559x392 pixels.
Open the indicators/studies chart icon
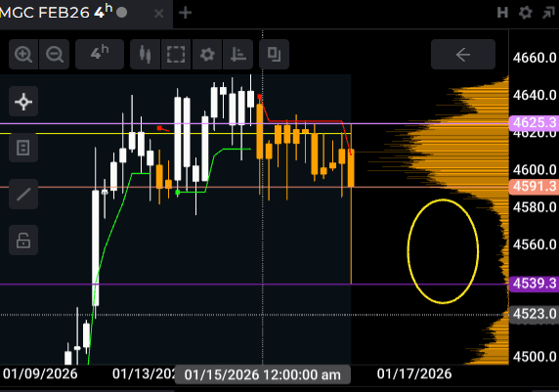pos(237,54)
